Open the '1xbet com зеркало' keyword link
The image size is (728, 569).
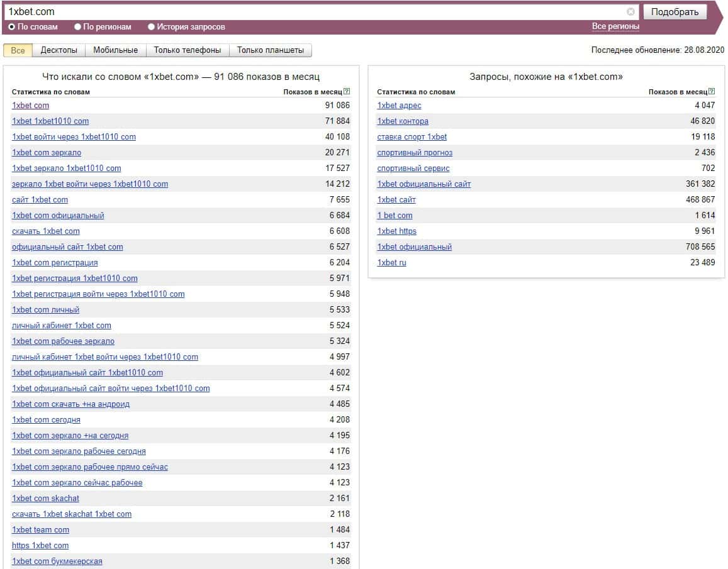pyautogui.click(x=47, y=153)
